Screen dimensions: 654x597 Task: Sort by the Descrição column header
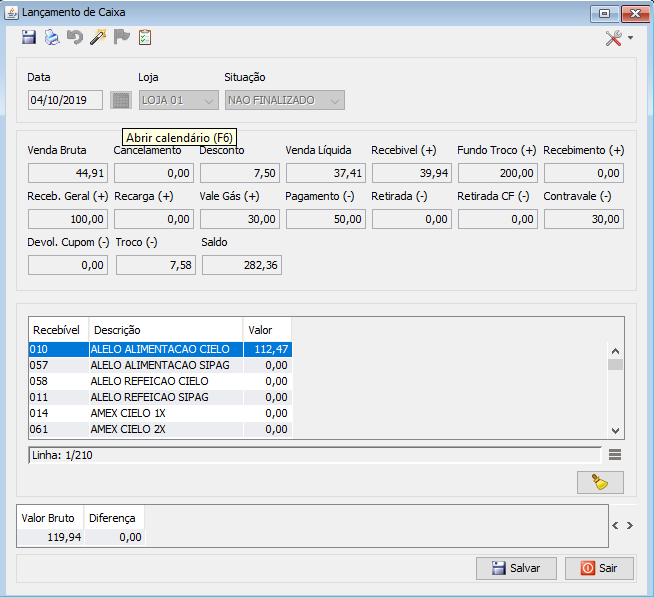point(165,329)
